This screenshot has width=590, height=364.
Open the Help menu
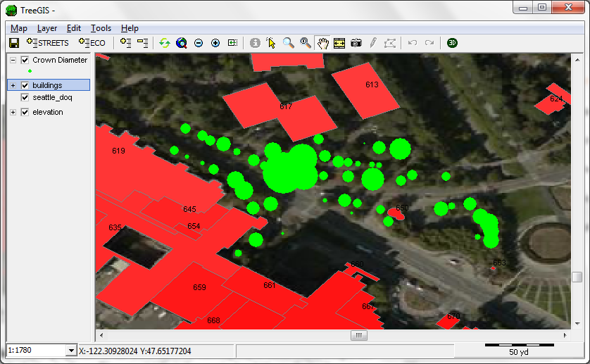pyautogui.click(x=130, y=28)
